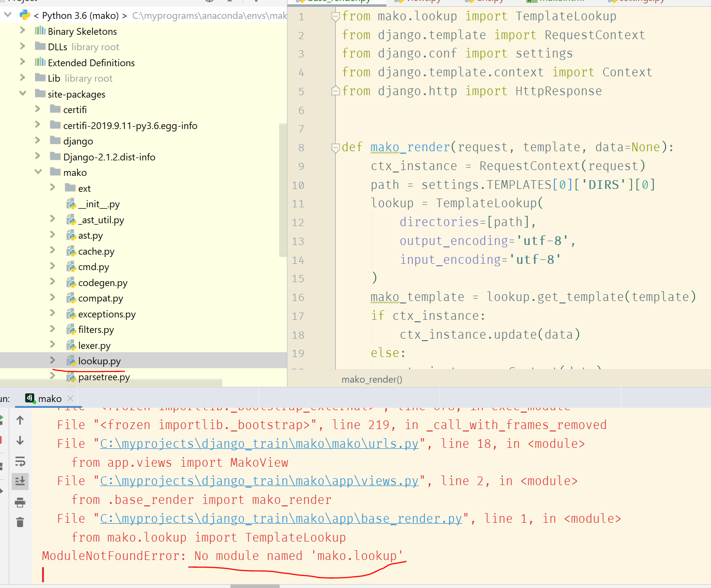Select parsetree.py in the project tree
The height and width of the screenshot is (588, 711).
point(104,377)
